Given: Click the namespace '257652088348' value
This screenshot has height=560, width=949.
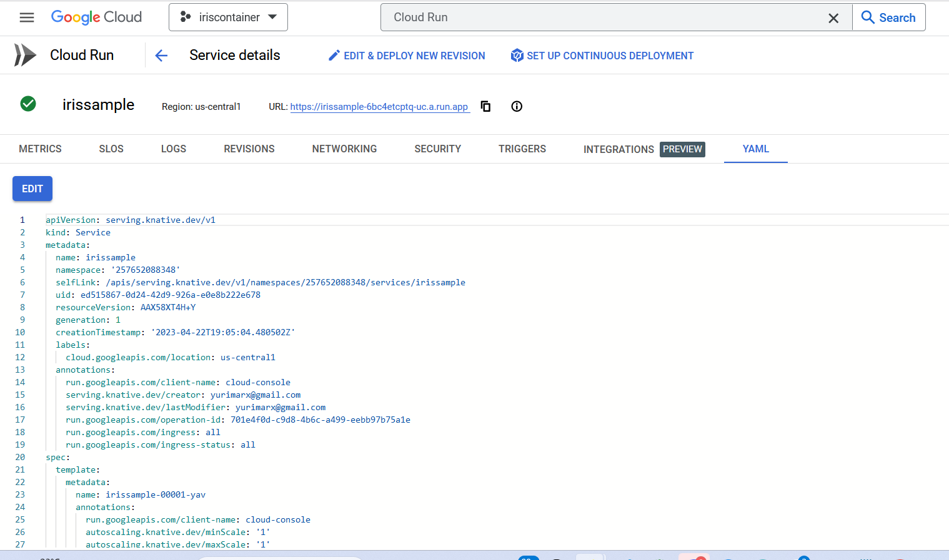Looking at the screenshot, I should point(146,270).
